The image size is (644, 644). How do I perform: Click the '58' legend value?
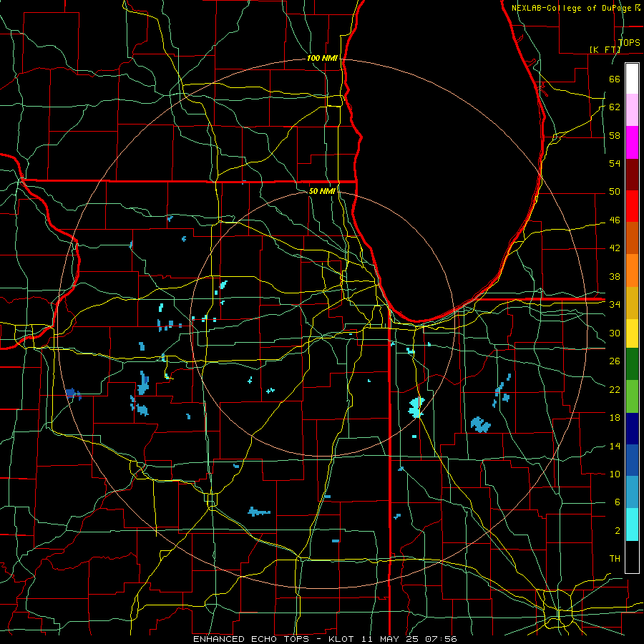(615, 135)
